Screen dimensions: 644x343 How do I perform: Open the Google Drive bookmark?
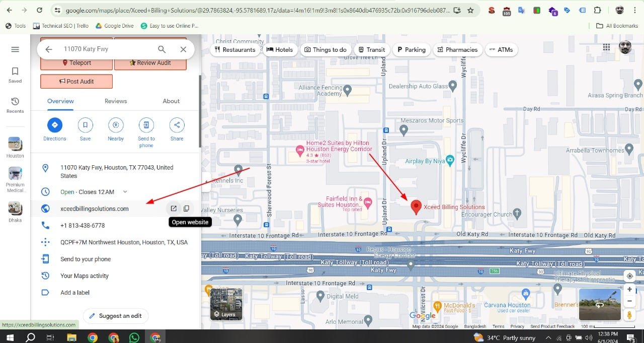[114, 26]
